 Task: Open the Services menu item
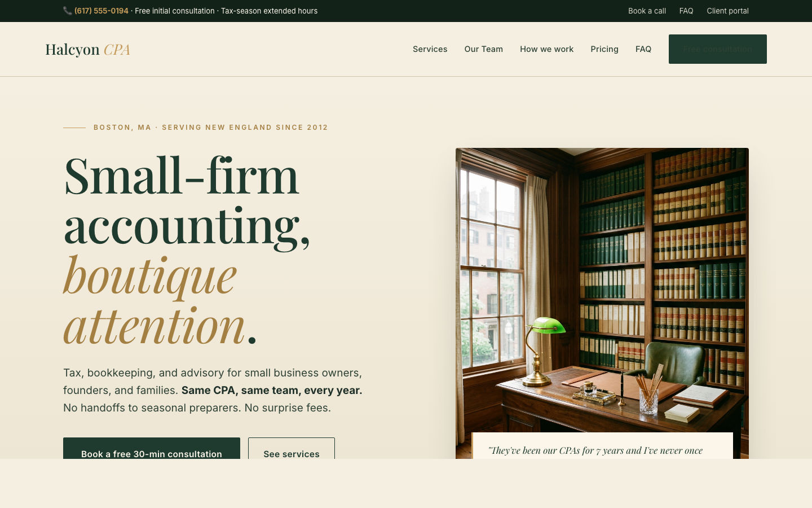click(x=430, y=49)
